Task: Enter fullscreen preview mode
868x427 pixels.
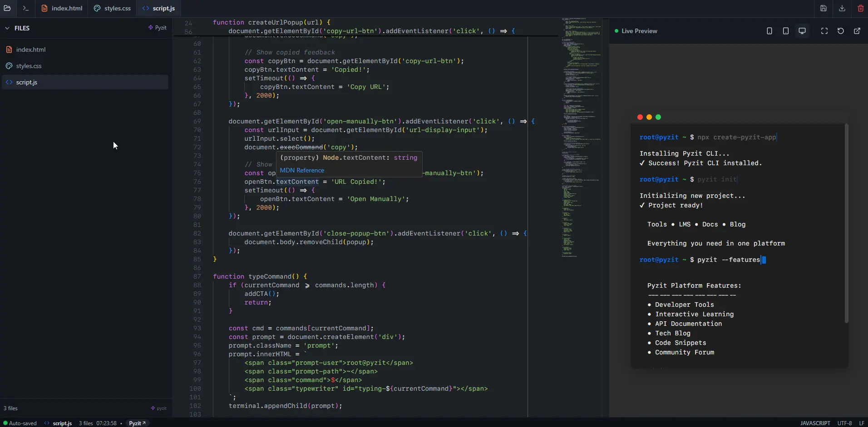Action: point(824,31)
